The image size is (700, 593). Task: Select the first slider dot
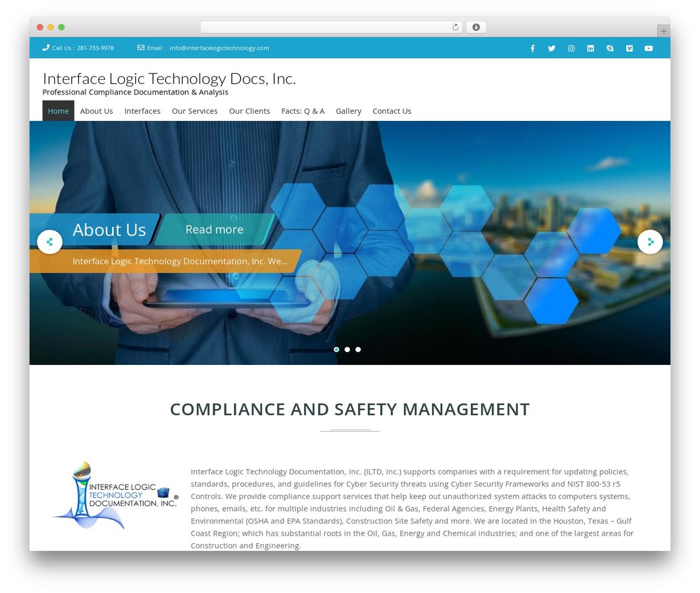pos(336,350)
